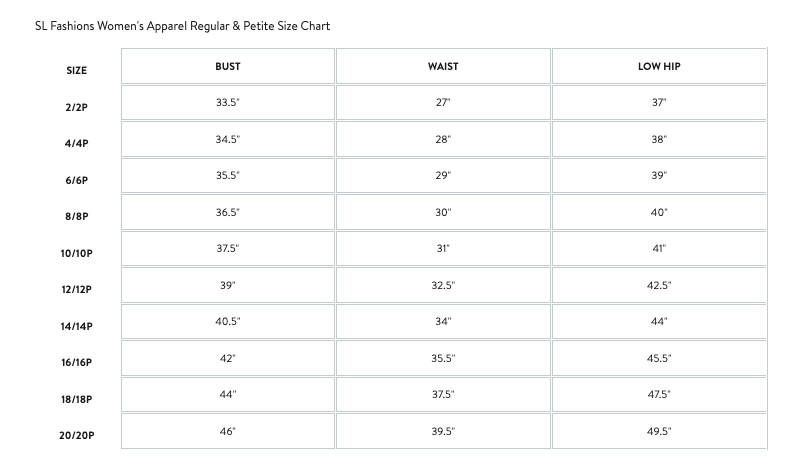The width and height of the screenshot is (810, 465).
Task: Click the 37.5" waist cell for 18/18P
Action: click(443, 394)
